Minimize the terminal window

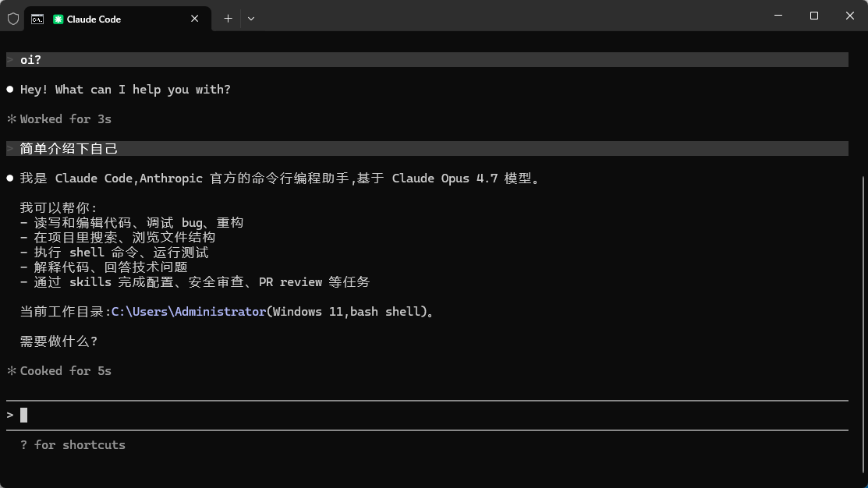coord(778,16)
